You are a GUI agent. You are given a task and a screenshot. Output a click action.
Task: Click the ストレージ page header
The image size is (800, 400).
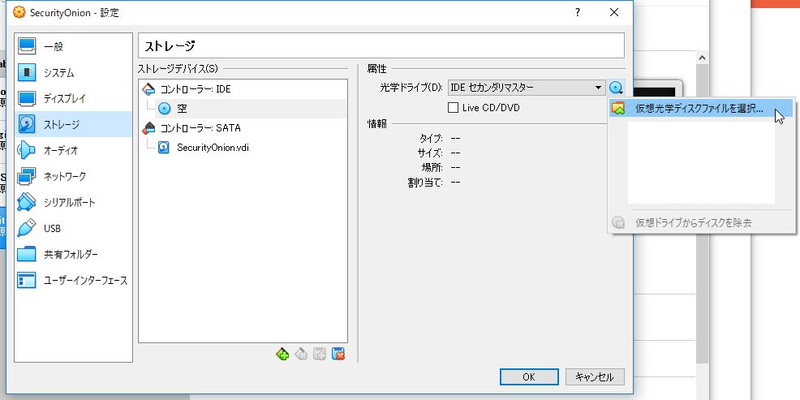[381, 46]
